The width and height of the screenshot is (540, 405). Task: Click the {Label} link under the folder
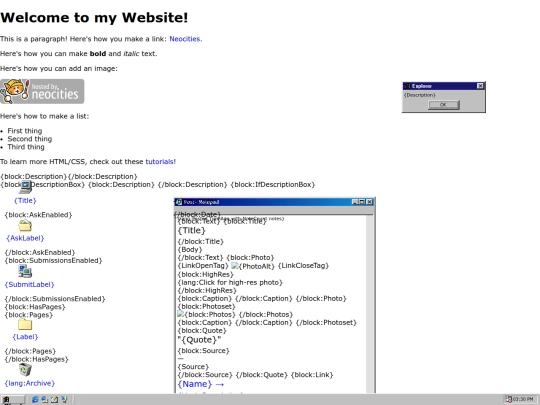click(25, 337)
